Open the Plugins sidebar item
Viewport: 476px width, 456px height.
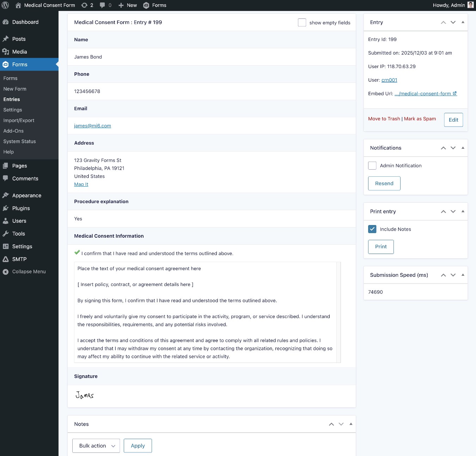point(21,208)
